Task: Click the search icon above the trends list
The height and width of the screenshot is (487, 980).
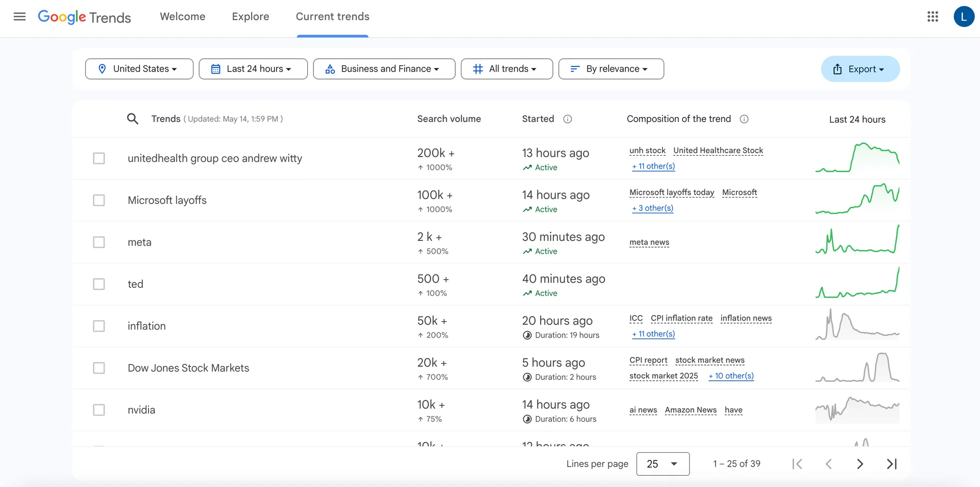Action: pyautogui.click(x=133, y=118)
